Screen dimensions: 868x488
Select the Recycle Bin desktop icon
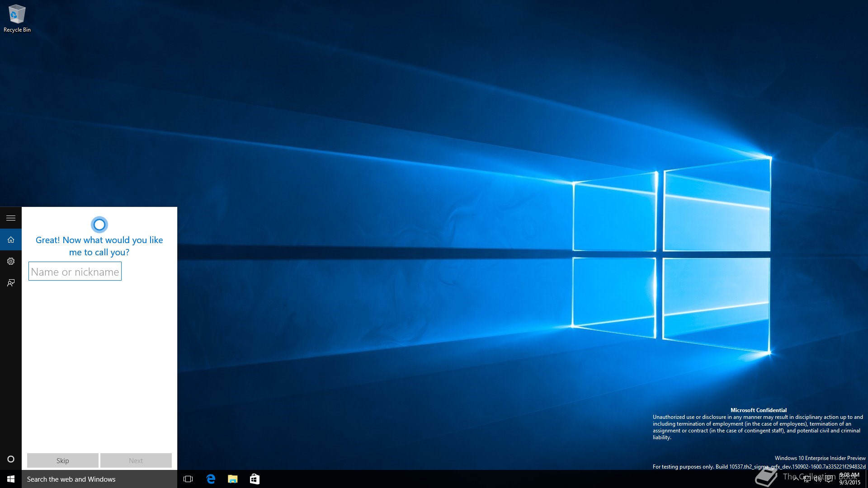point(17,19)
